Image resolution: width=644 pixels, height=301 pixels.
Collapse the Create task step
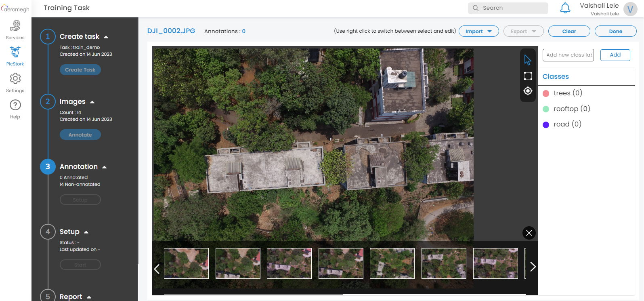click(x=106, y=37)
